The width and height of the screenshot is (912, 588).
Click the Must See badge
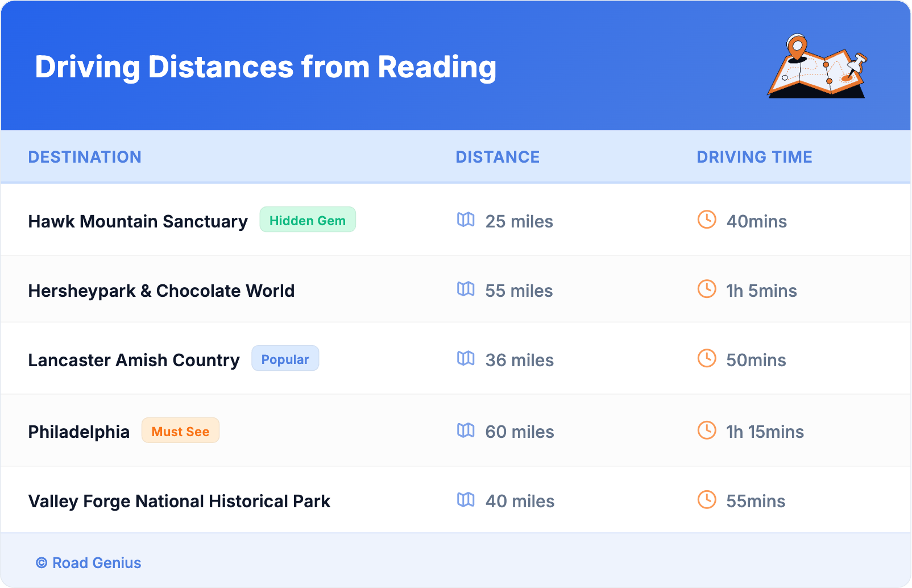pyautogui.click(x=180, y=431)
